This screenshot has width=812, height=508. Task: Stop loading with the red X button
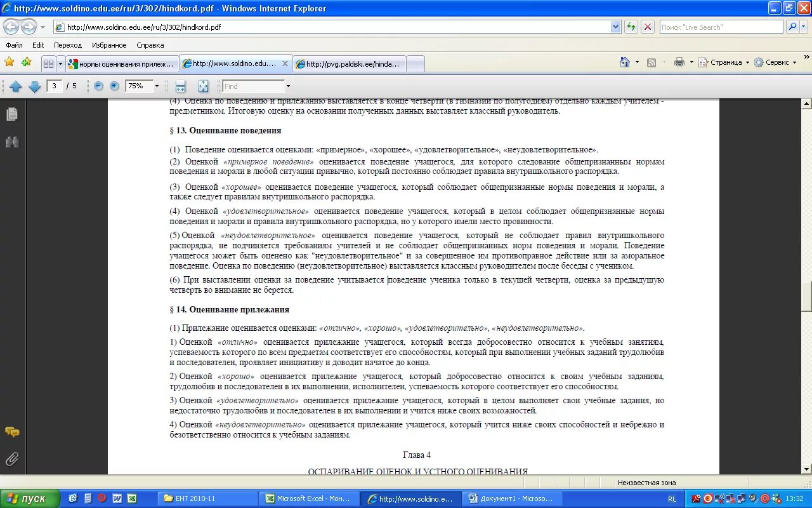[647, 27]
